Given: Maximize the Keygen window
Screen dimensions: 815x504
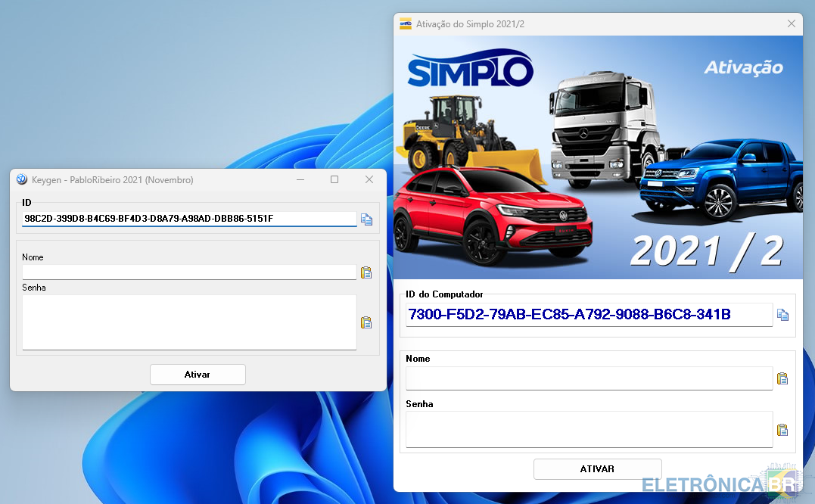Looking at the screenshot, I should click(334, 179).
